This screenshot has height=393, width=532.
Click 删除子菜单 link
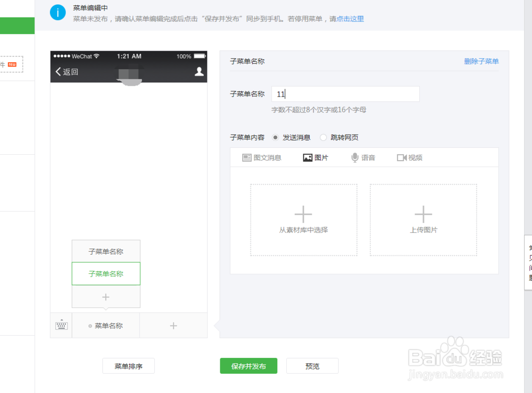point(481,61)
